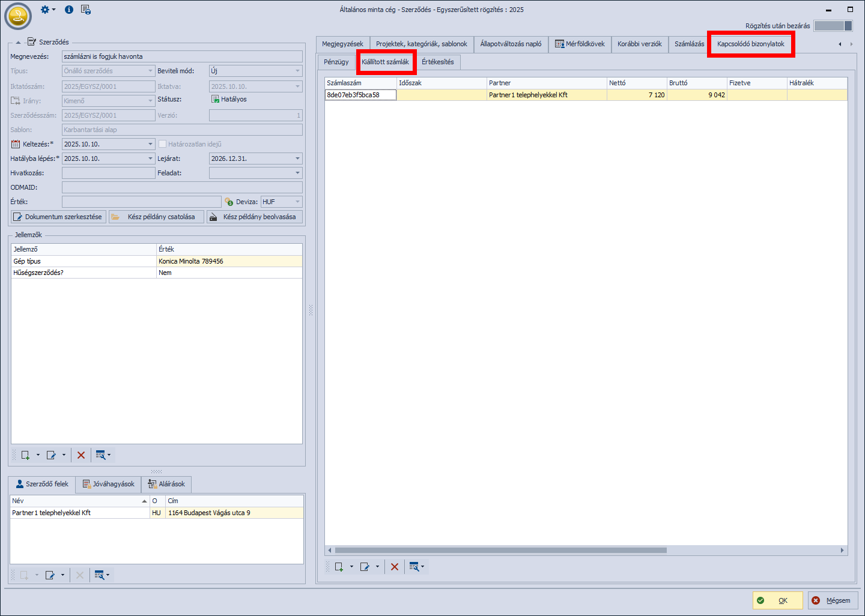The height and width of the screenshot is (616, 865).
Task: Click the red delete icon under Jellemzők list
Action: pyautogui.click(x=81, y=455)
